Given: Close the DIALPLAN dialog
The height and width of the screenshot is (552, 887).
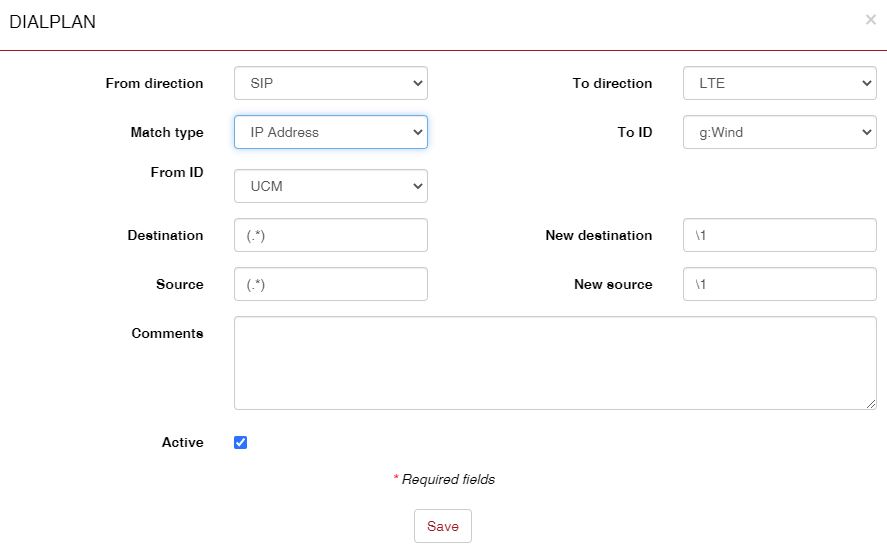Looking at the screenshot, I should pos(870,19).
